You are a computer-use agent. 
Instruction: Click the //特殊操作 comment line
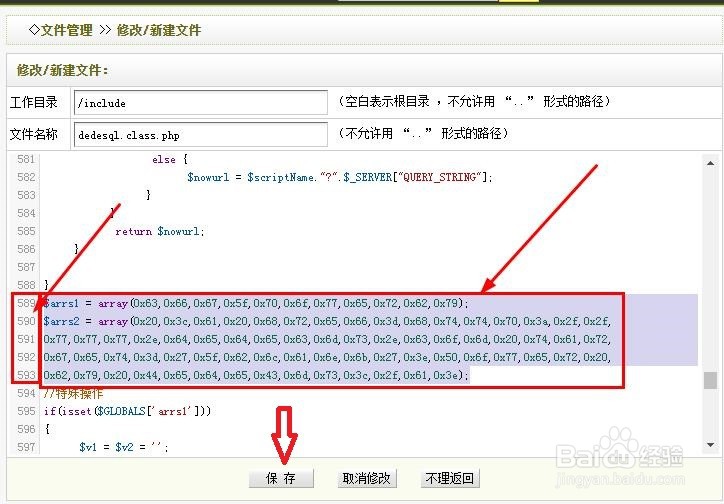click(73, 394)
